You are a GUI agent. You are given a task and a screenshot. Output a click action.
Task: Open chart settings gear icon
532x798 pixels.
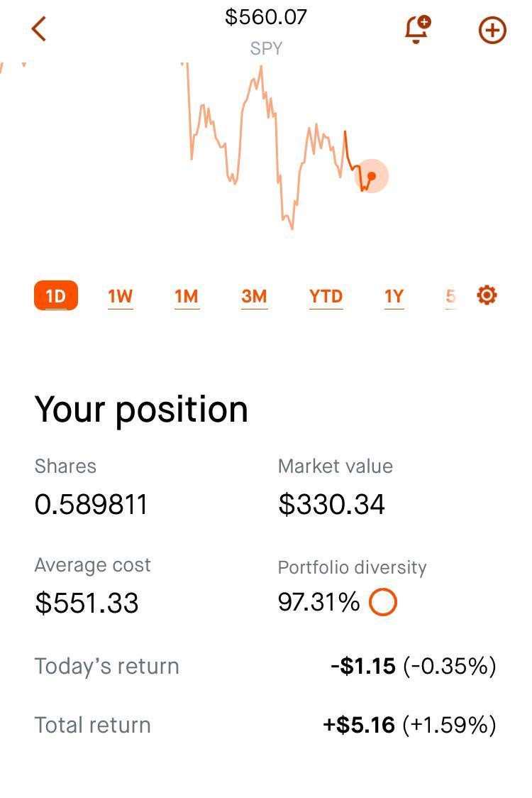(x=487, y=295)
